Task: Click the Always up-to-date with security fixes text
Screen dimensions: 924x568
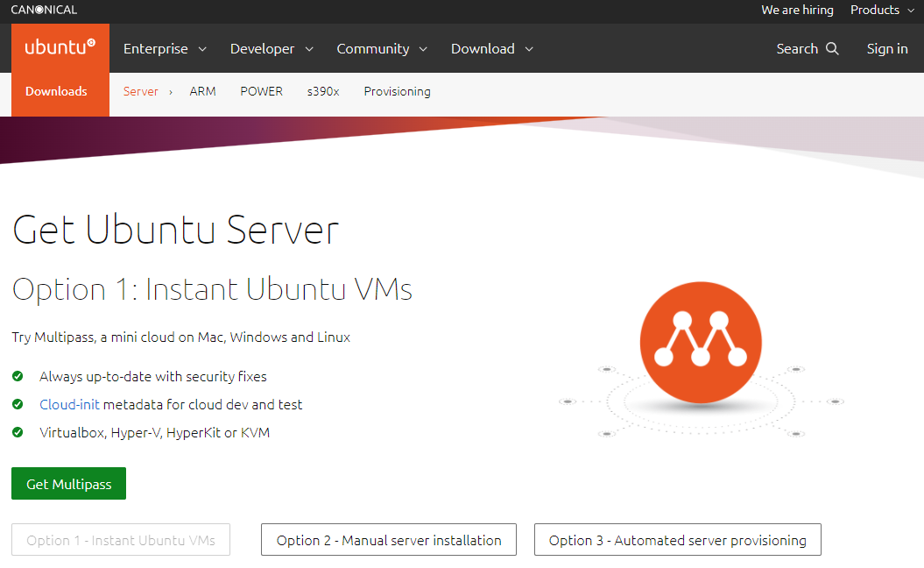Action: tap(153, 376)
